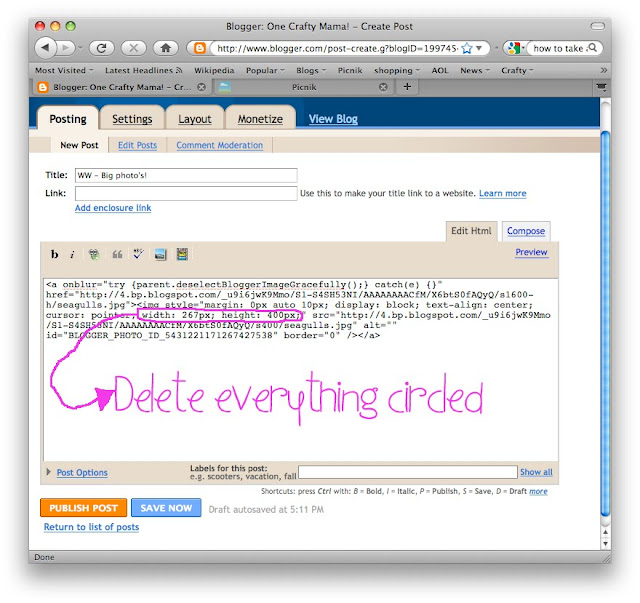The width and height of the screenshot is (640, 603).
Task: Close the Picnik tab
Action: click(383, 87)
